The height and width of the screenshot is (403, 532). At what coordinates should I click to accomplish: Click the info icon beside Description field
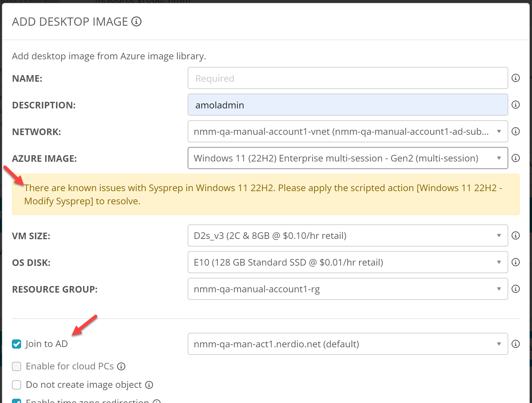pyautogui.click(x=516, y=105)
